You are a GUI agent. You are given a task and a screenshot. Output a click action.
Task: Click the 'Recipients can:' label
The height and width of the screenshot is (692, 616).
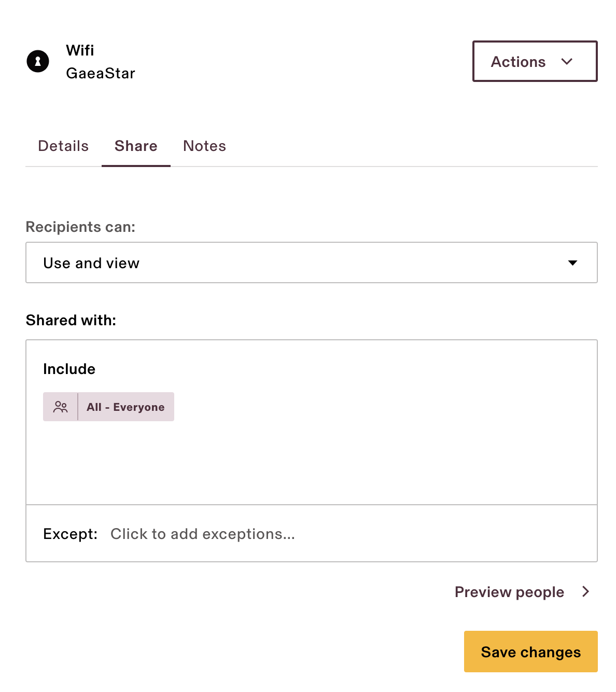pos(80,227)
